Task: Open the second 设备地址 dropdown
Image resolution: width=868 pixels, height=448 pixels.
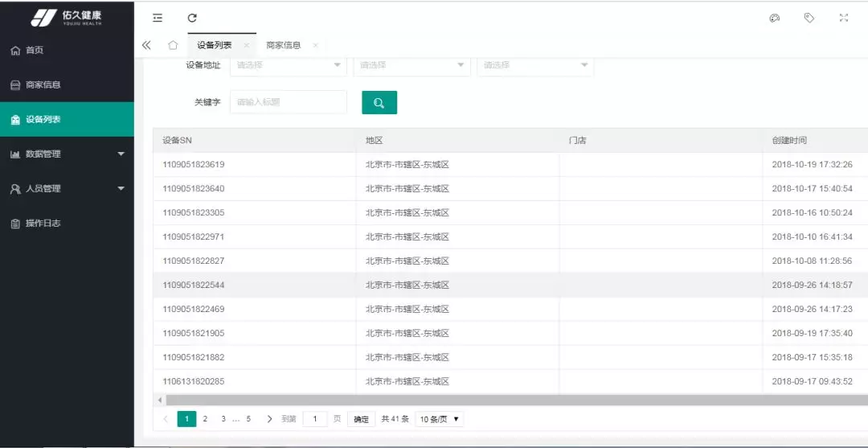Action: pyautogui.click(x=411, y=65)
